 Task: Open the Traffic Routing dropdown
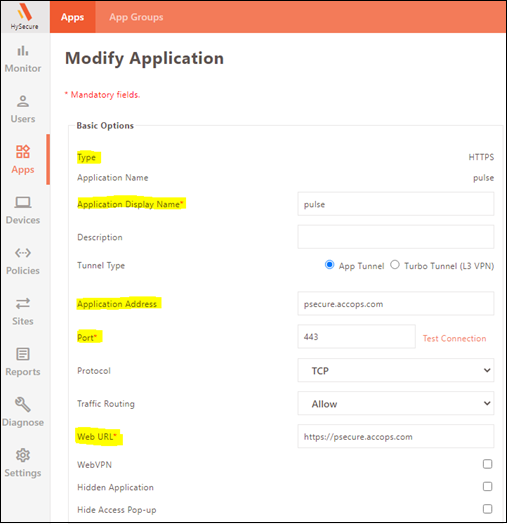(x=395, y=403)
